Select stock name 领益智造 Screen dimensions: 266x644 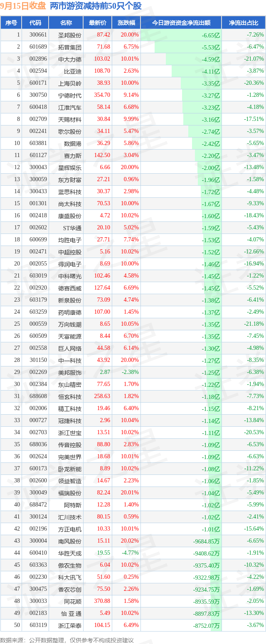(70, 481)
